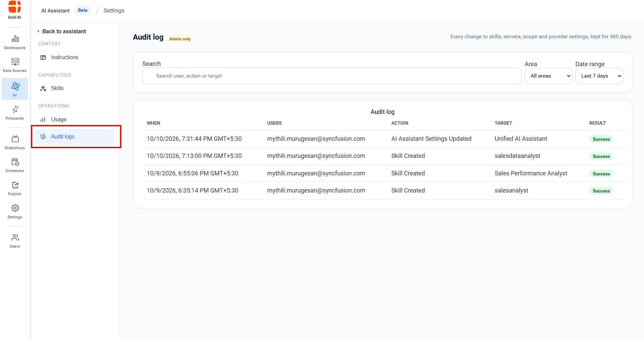This screenshot has height=340, width=644.
Task: Open Settings gear in sidebar
Action: click(15, 212)
